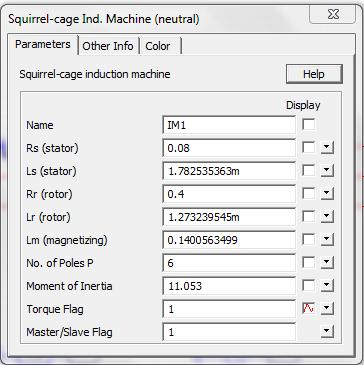Toggle display checkbox for Ls (stator)

tap(308, 171)
